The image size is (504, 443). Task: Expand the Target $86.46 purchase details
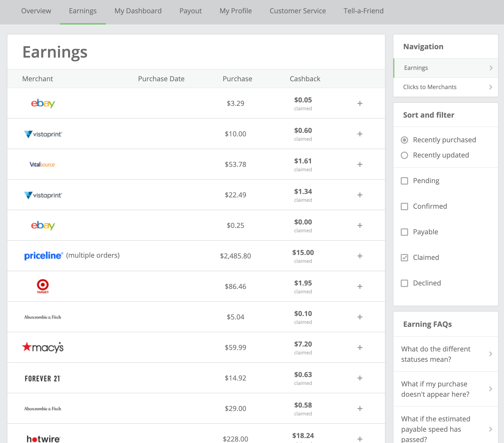click(x=360, y=286)
